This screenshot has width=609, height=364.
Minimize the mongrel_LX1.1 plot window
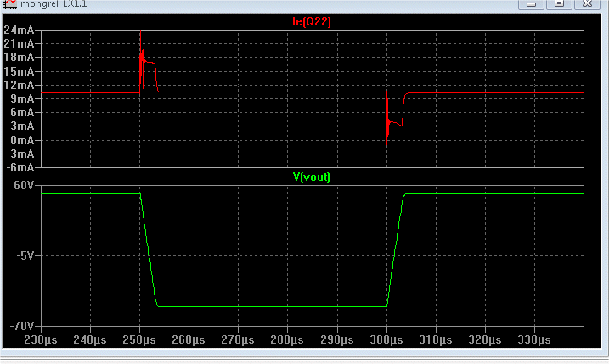click(531, 4)
